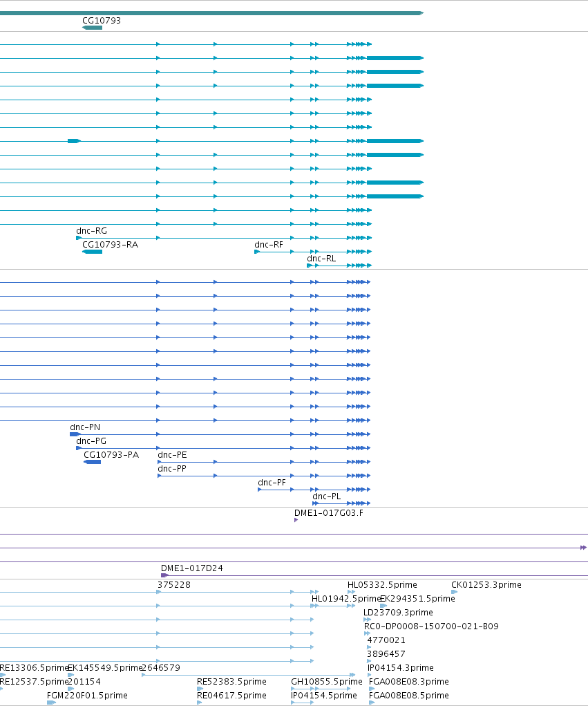
Task: Open the 2646579 EST label
Action: click(x=160, y=668)
